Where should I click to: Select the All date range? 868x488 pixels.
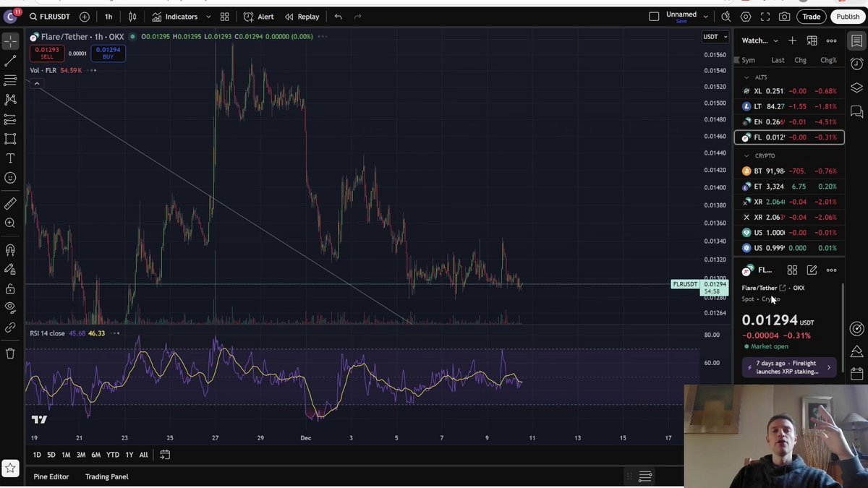click(x=143, y=455)
